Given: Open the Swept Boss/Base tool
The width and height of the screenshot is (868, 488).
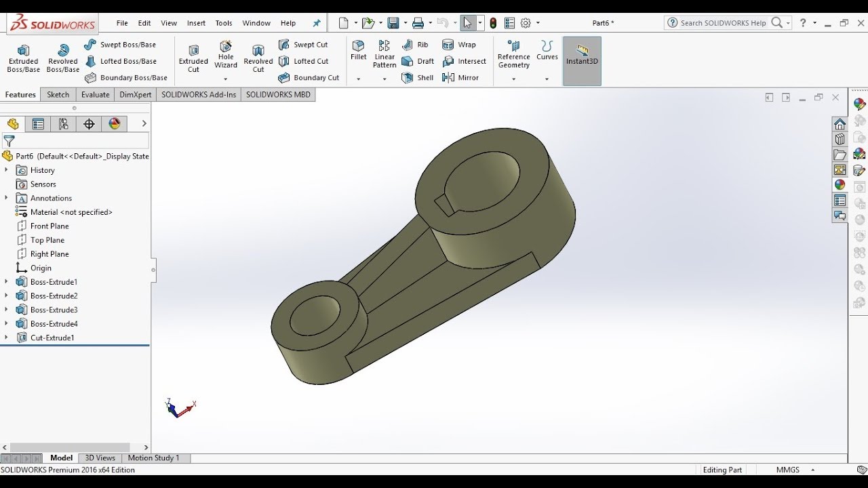Looking at the screenshot, I should pos(121,45).
